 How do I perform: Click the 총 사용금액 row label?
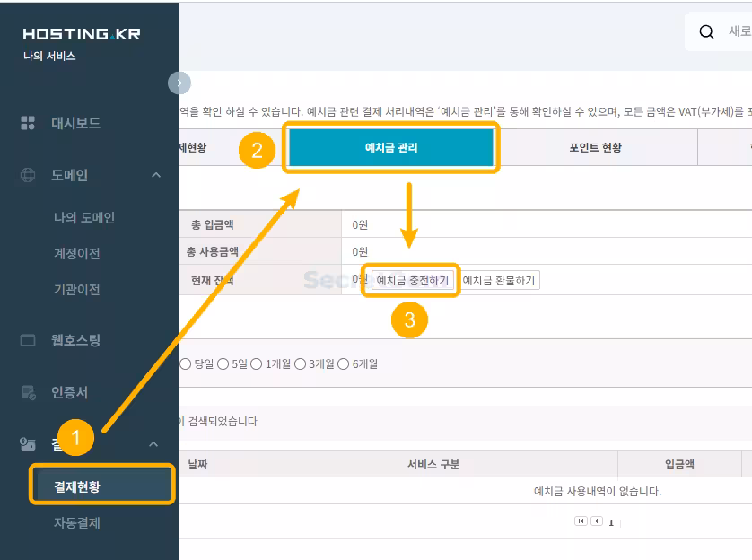pyautogui.click(x=212, y=251)
